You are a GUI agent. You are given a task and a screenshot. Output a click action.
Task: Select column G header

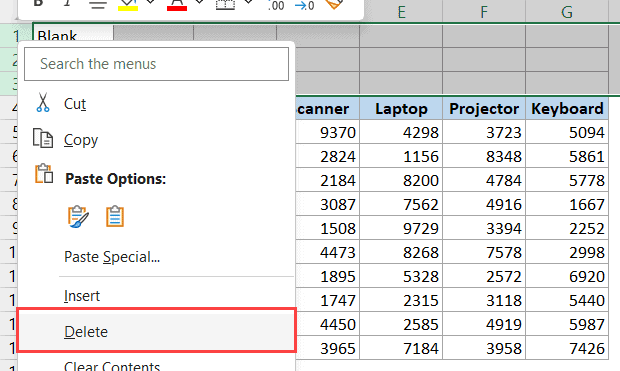[567, 12]
